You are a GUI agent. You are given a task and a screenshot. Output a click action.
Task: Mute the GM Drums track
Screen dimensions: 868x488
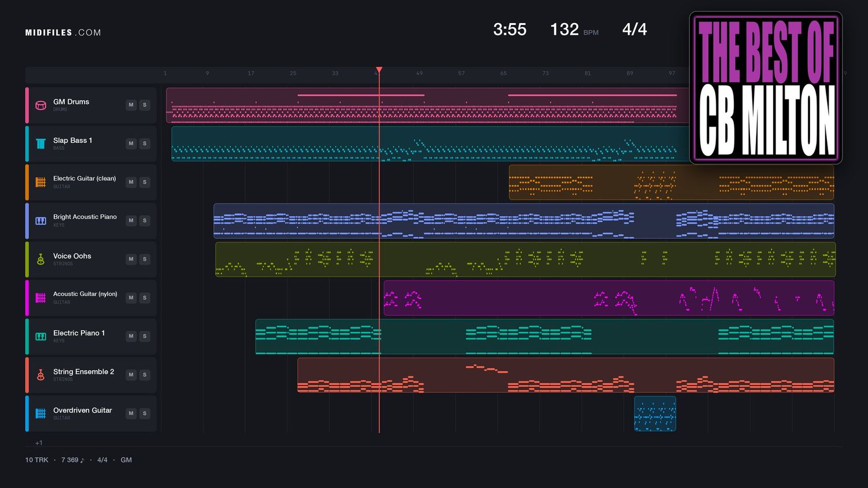[131, 105]
